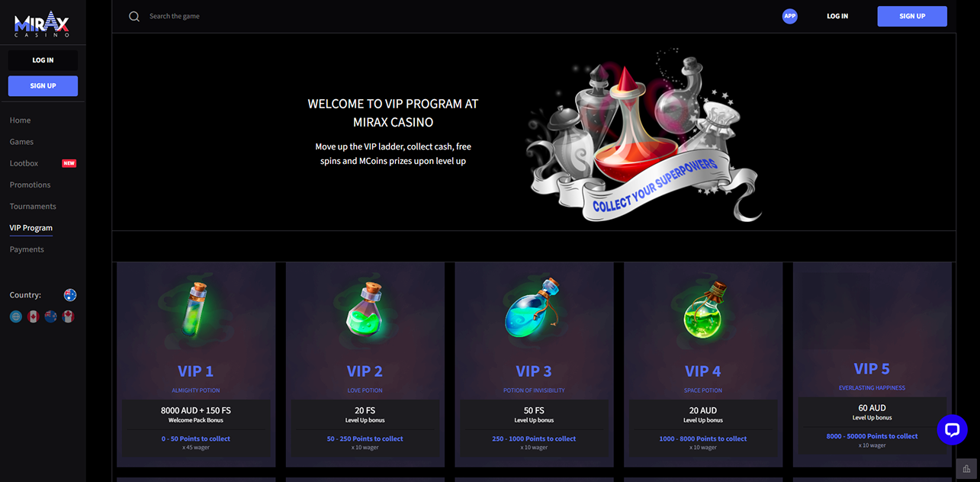Open the Lootbox menu item

[24, 163]
